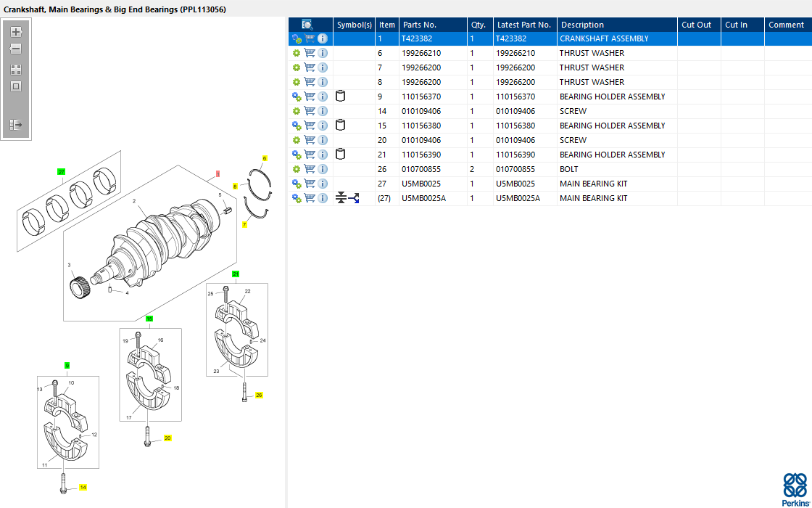Click the Qty. column header
This screenshot has width=812, height=508.
coord(480,25)
